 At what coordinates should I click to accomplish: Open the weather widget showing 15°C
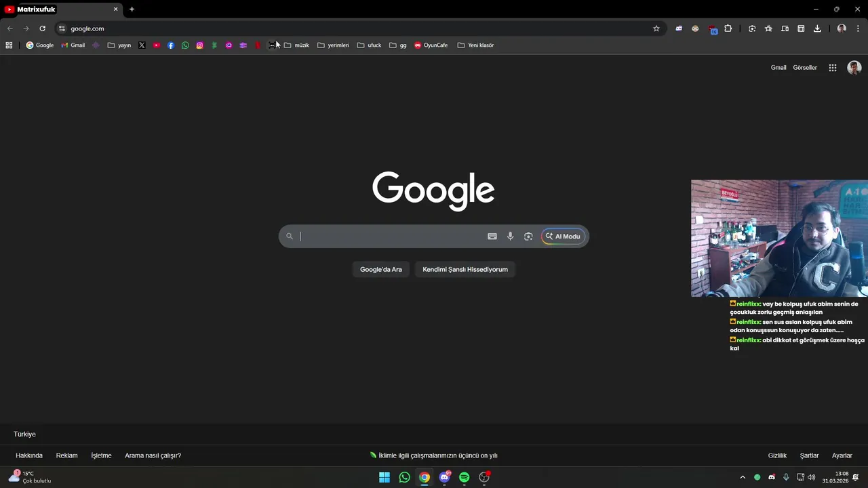point(30,477)
